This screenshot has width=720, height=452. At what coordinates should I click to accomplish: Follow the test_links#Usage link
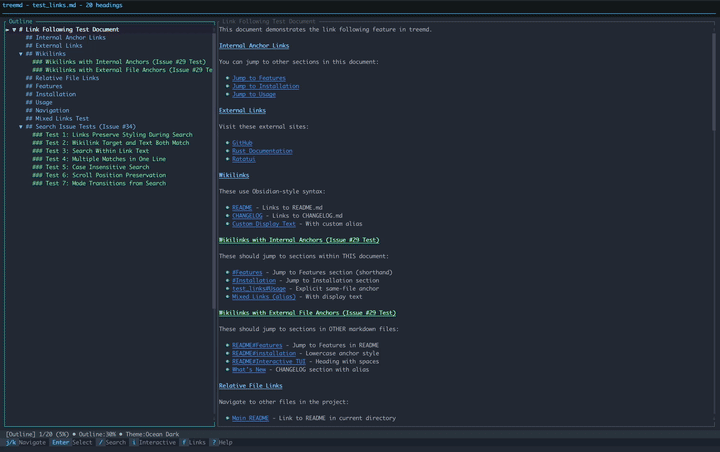[259, 289]
